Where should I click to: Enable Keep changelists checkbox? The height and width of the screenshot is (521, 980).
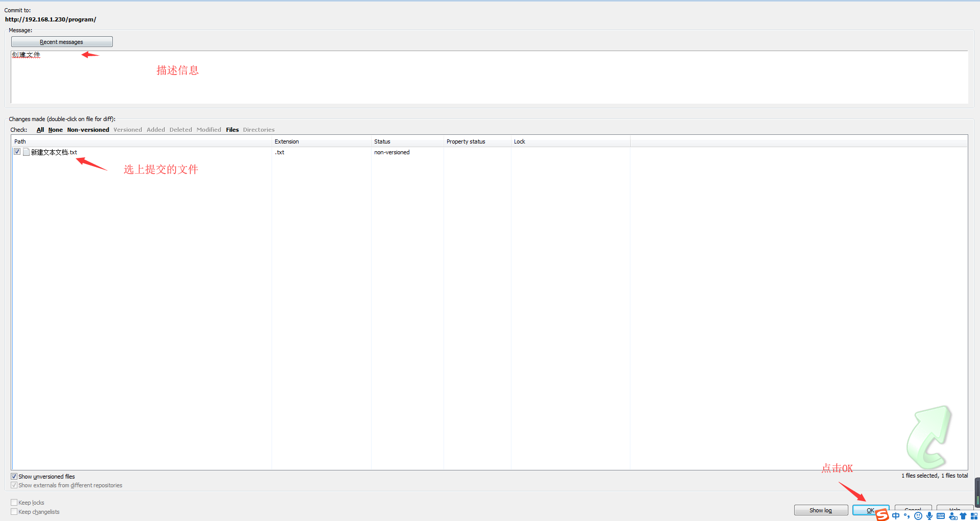(14, 512)
